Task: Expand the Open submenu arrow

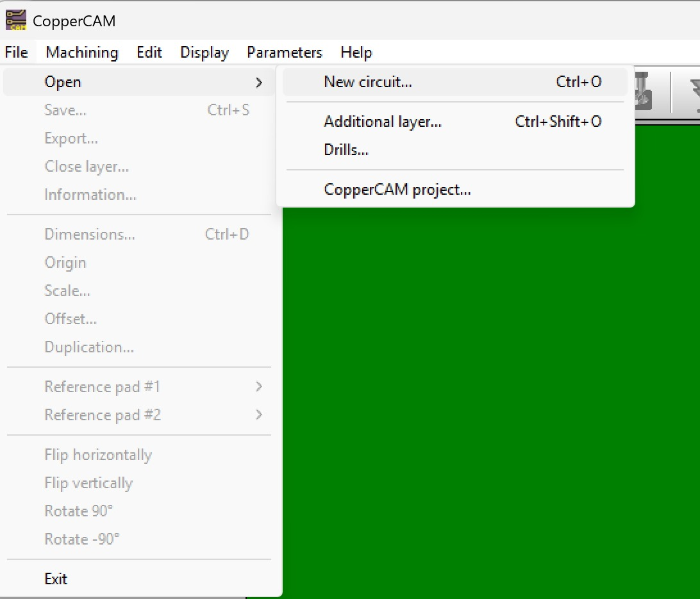Action: pyautogui.click(x=258, y=83)
